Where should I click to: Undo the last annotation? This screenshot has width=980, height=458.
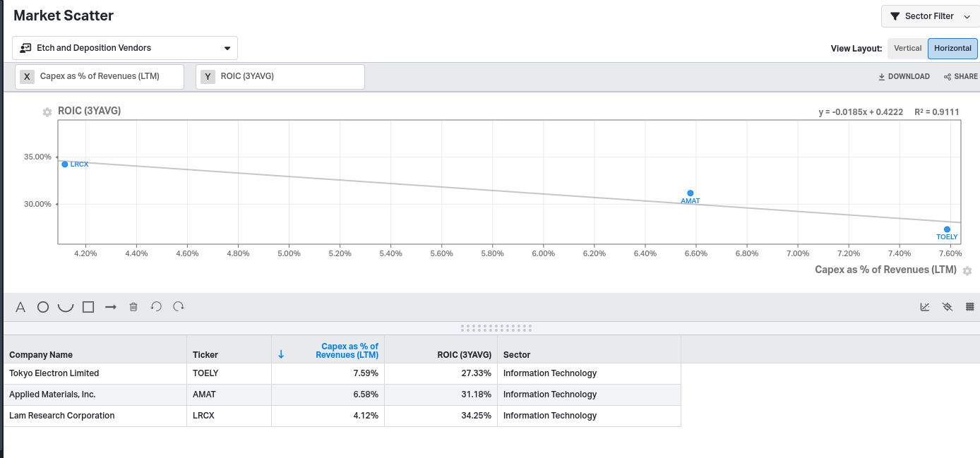pyautogui.click(x=156, y=306)
